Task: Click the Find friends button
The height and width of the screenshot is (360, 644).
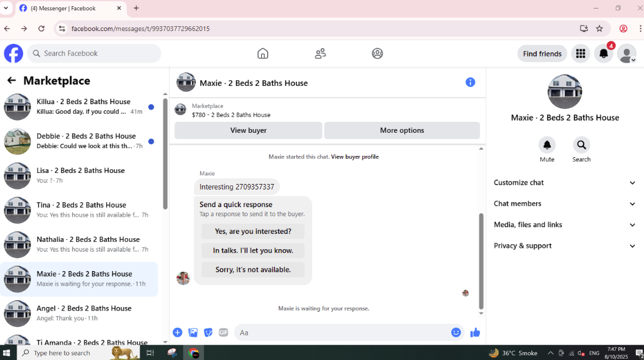Action: pos(542,54)
